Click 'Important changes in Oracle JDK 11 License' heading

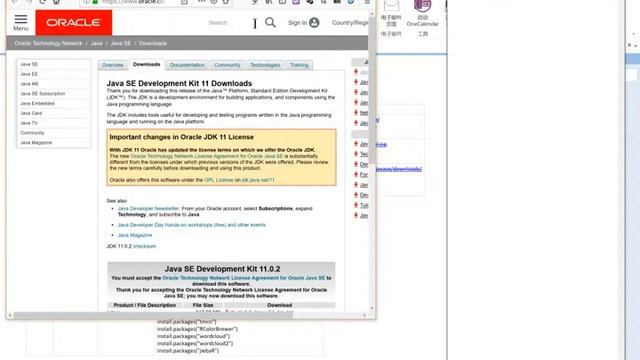[182, 137]
